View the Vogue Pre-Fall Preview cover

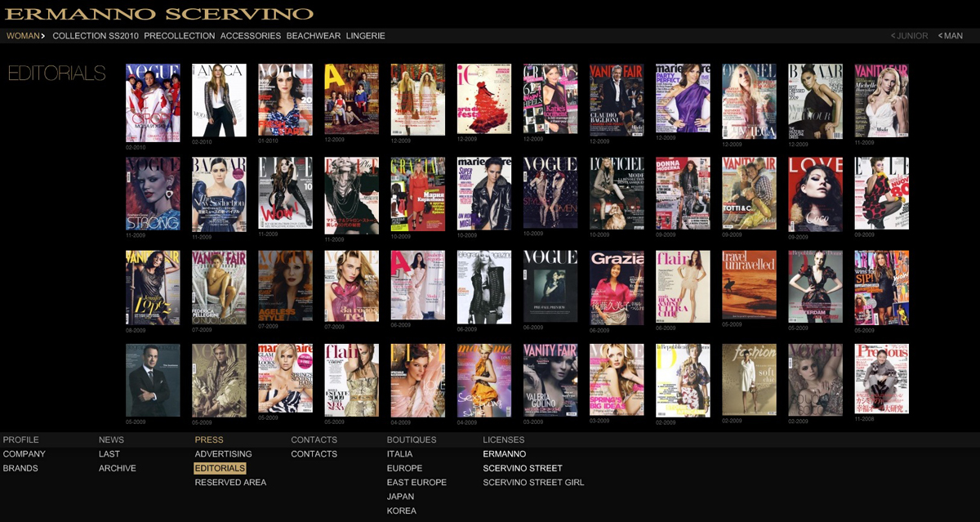[x=550, y=286]
